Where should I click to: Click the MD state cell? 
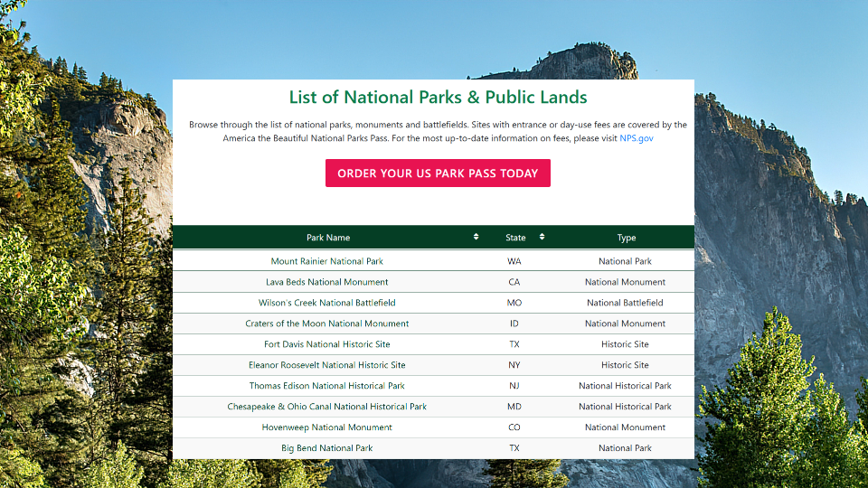pos(514,407)
